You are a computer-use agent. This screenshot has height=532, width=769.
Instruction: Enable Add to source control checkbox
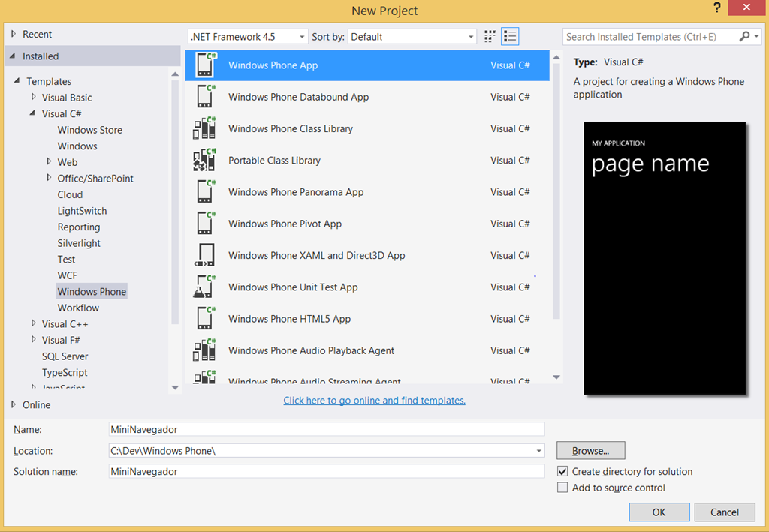[x=562, y=488]
